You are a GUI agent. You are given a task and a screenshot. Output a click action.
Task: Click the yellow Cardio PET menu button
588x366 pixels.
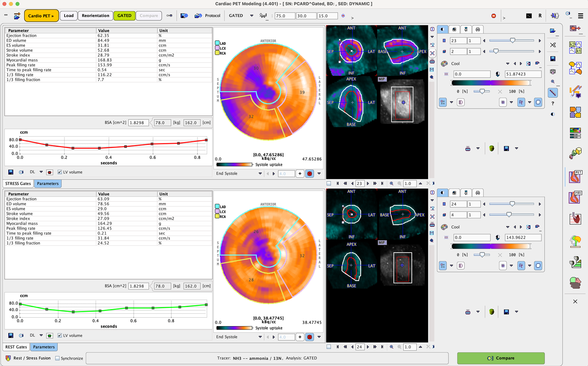coord(41,16)
